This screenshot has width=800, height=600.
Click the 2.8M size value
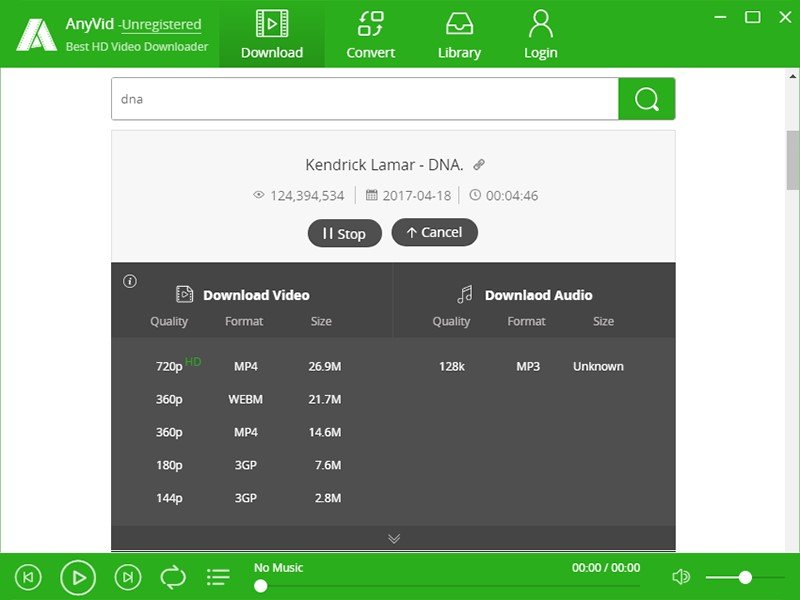[328, 498]
